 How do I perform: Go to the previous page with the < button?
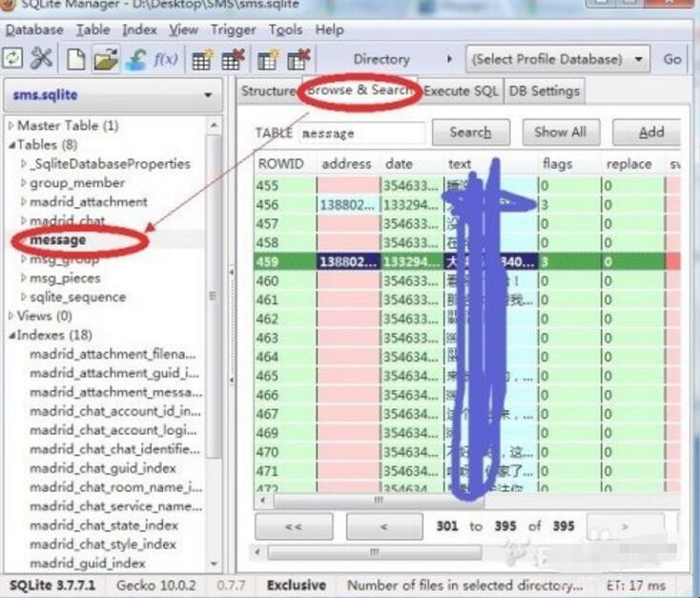pyautogui.click(x=384, y=526)
